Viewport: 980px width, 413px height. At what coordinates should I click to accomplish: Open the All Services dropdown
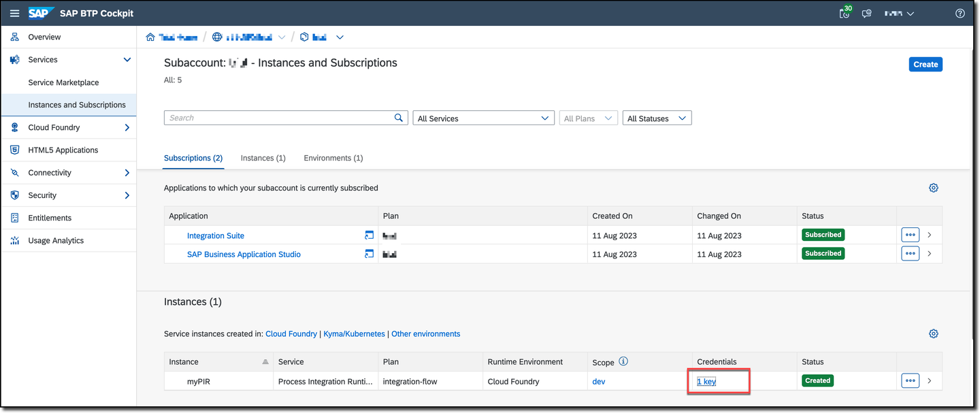point(484,118)
